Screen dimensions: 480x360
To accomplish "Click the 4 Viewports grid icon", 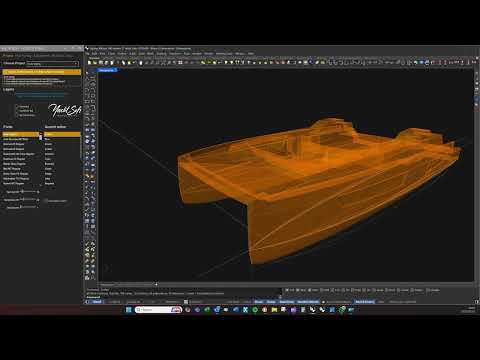I will 180,62.
